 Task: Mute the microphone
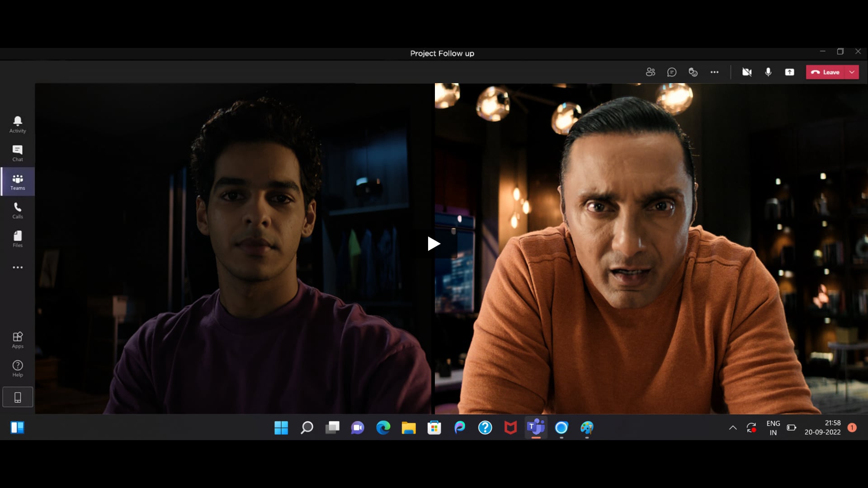coord(768,72)
